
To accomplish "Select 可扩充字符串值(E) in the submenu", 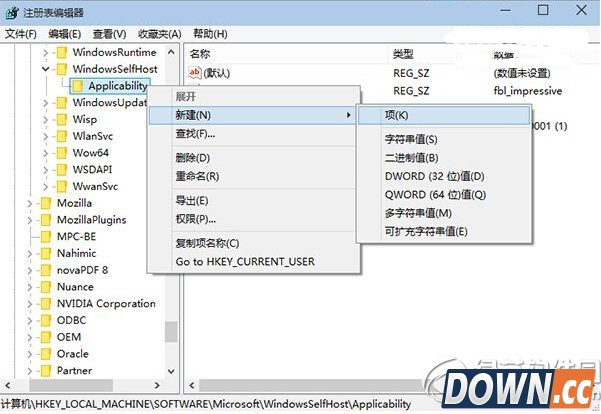I will [444, 231].
